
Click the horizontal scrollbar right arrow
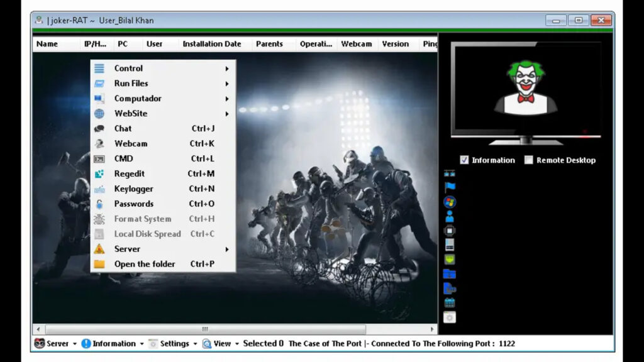coord(431,329)
